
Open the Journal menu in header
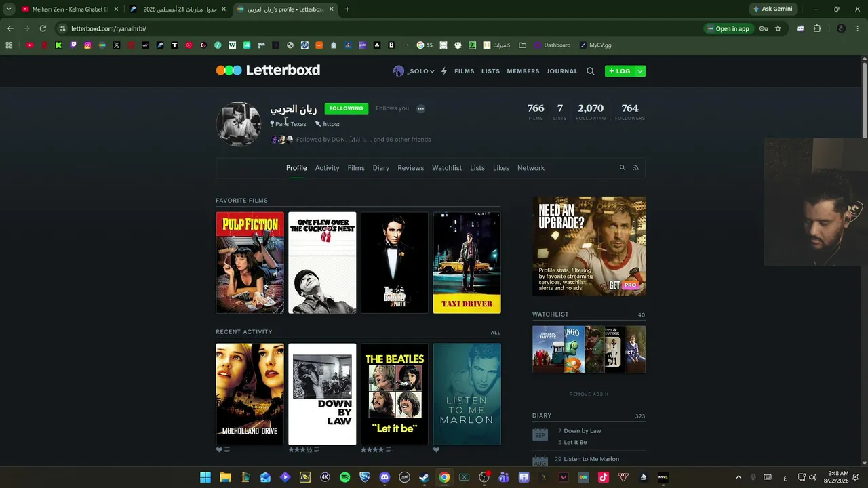click(x=562, y=71)
